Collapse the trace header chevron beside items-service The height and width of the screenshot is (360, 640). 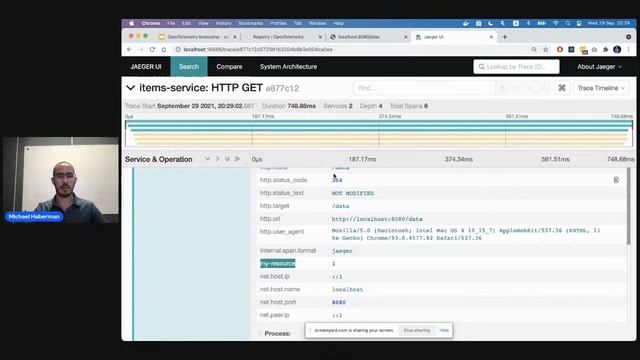click(131, 88)
